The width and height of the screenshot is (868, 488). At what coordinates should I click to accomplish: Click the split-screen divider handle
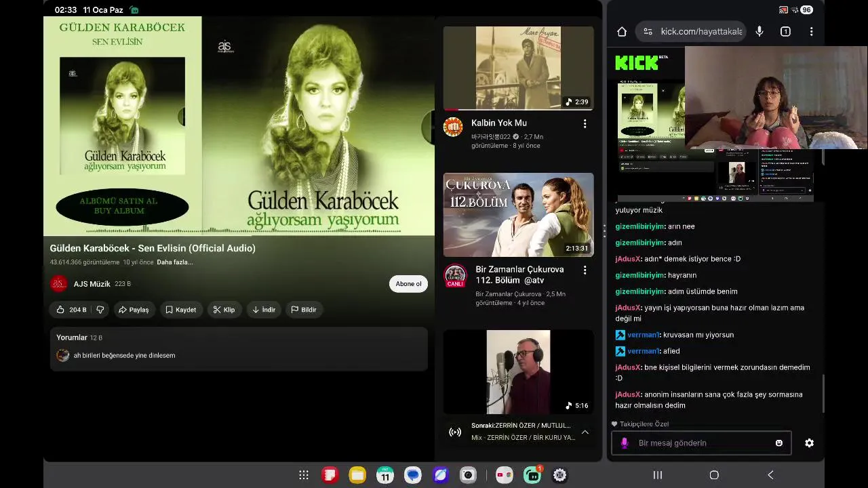click(x=604, y=230)
